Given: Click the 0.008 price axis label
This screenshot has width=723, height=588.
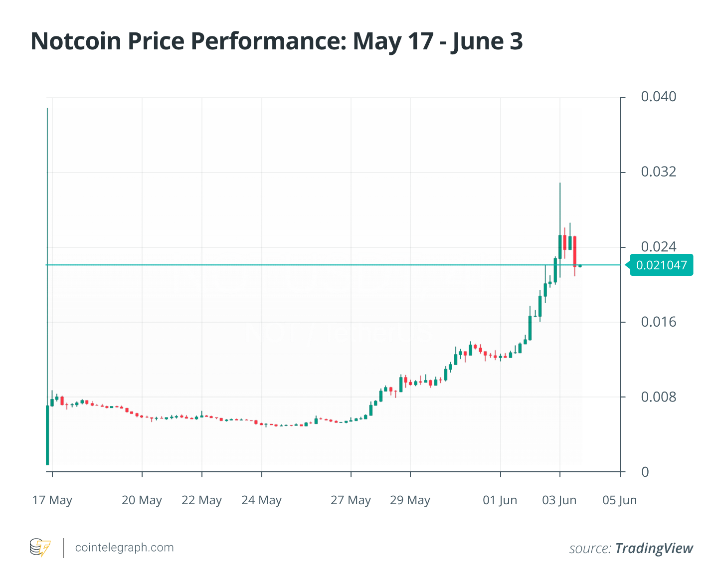Looking at the screenshot, I should click(659, 397).
